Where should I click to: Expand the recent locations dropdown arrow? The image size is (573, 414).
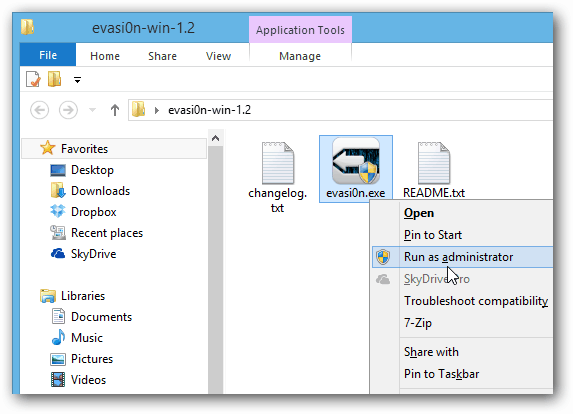[x=92, y=110]
